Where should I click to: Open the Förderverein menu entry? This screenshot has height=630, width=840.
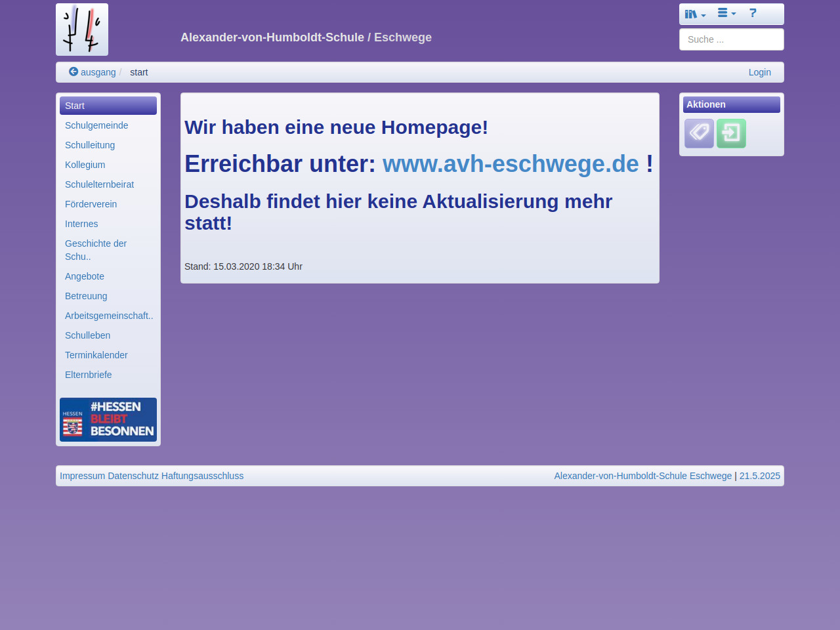pos(91,204)
